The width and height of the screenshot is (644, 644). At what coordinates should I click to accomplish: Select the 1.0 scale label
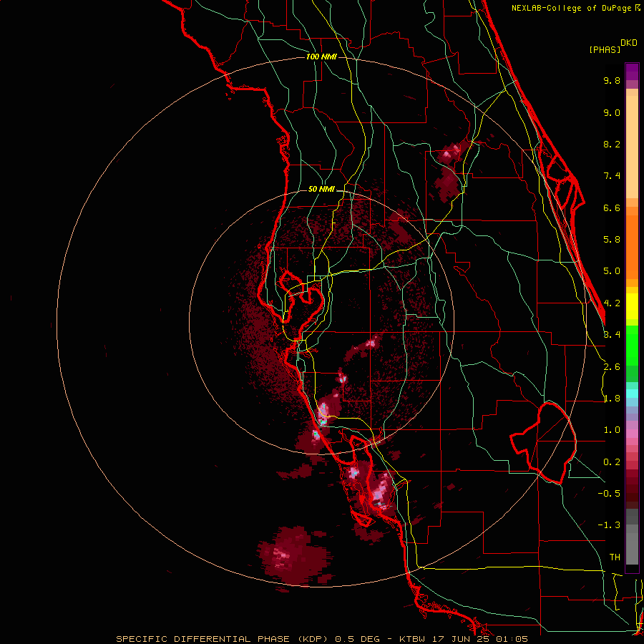pyautogui.click(x=612, y=430)
